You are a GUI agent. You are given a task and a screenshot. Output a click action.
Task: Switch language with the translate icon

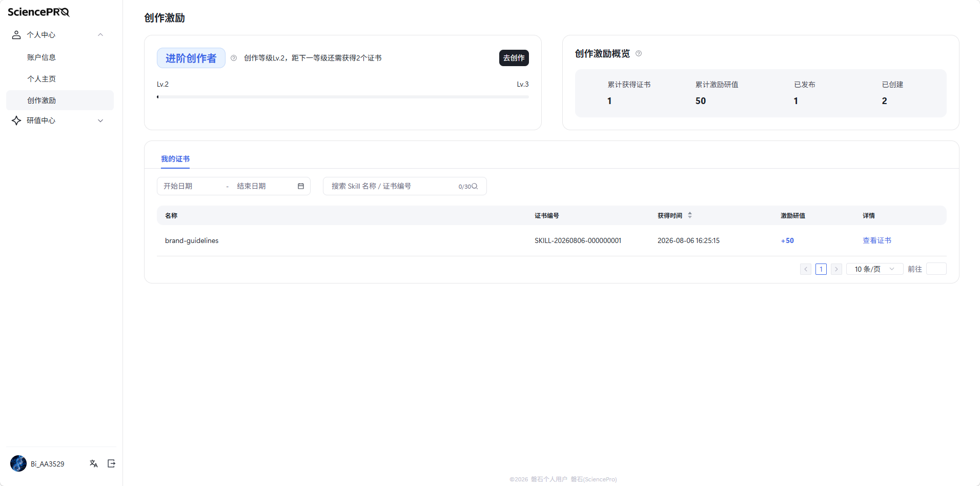pos(93,463)
